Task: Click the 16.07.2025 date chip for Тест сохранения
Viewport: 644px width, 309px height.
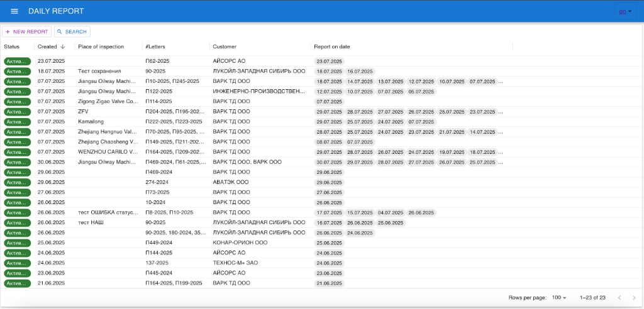Action: [360, 72]
